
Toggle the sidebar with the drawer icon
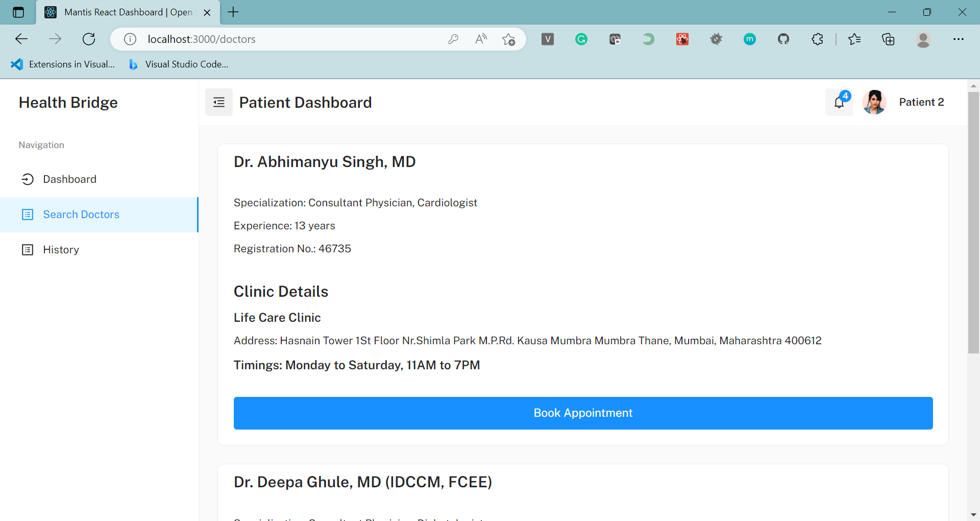pos(218,102)
